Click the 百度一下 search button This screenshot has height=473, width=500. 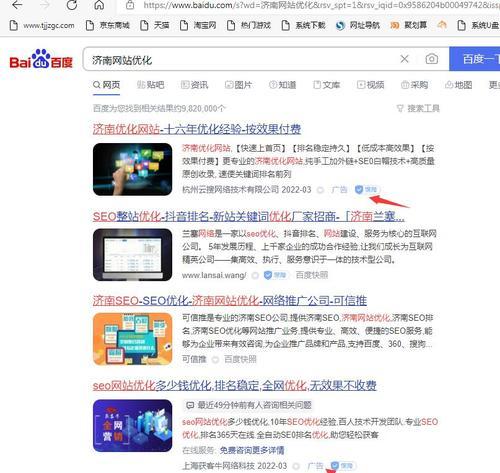point(475,59)
